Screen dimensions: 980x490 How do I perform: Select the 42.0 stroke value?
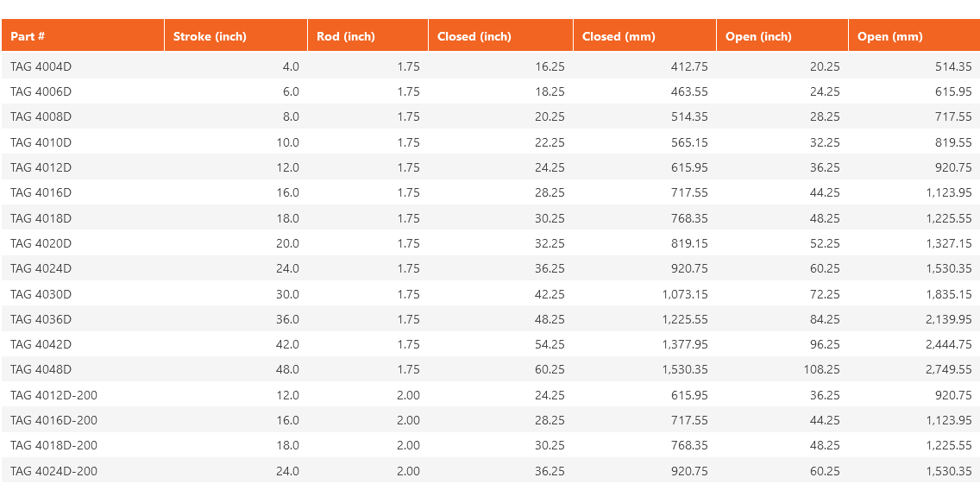[x=287, y=344]
